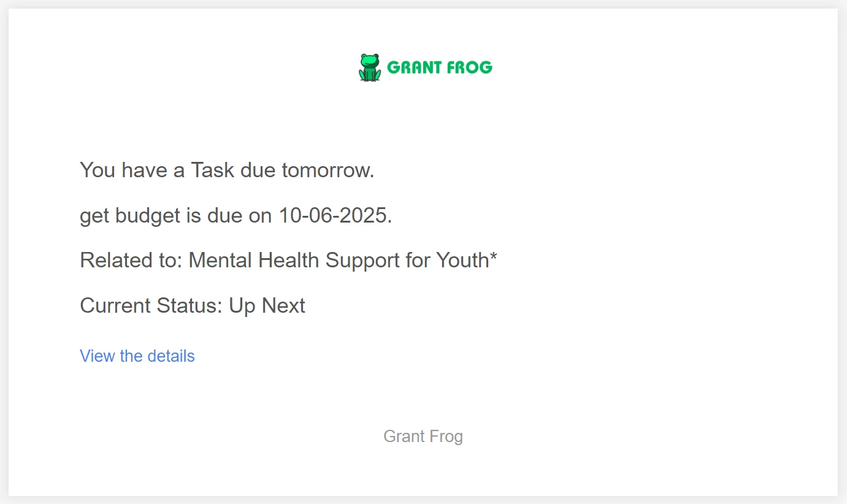Click the 'Current Status:' label
Screen dimensions: 847x504
(151, 305)
